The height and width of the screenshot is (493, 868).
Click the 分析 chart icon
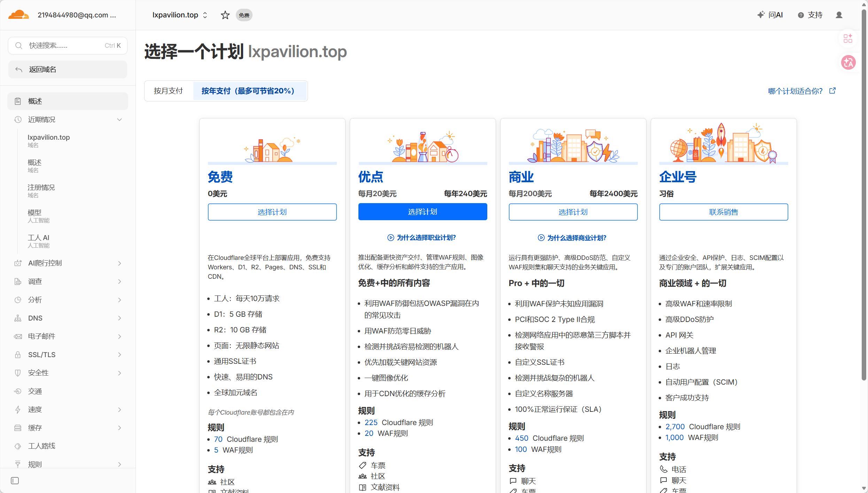click(x=18, y=300)
